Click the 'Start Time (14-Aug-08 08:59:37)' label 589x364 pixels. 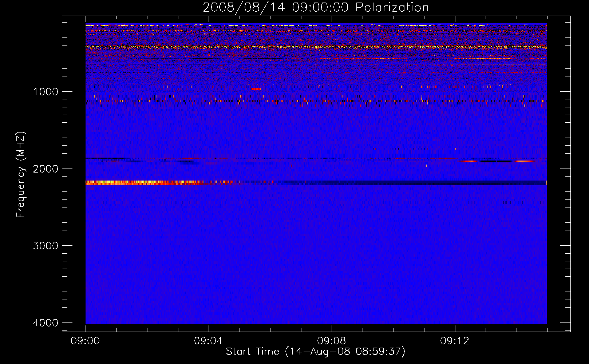point(316,352)
